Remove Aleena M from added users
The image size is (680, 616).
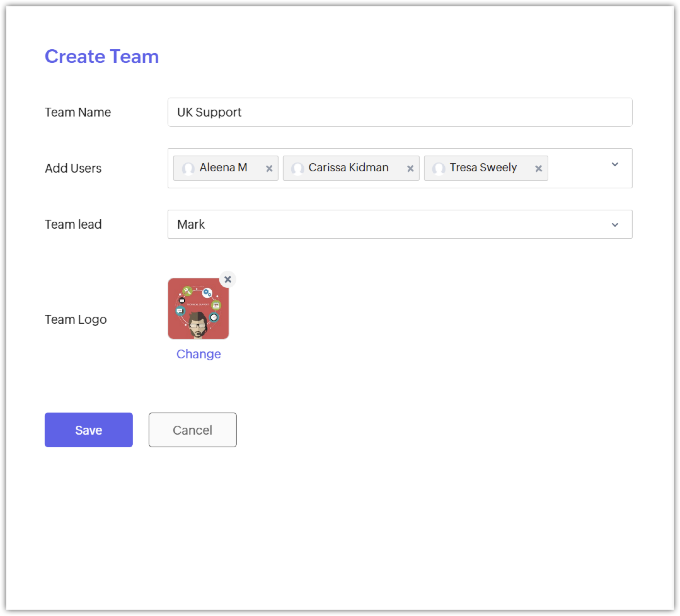[269, 168]
